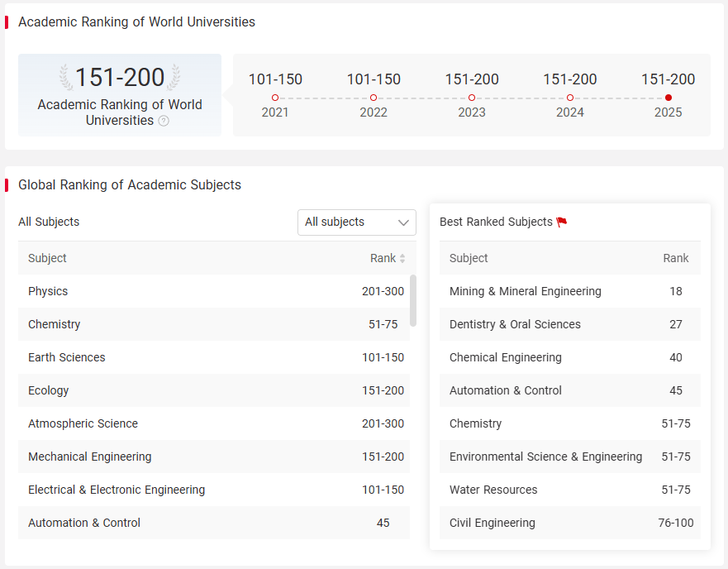This screenshot has width=728, height=569.
Task: Click the question mark help icon
Action: [164, 121]
